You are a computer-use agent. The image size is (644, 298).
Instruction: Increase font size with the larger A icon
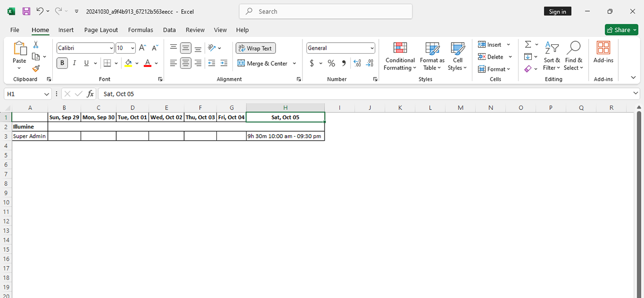coord(142,48)
